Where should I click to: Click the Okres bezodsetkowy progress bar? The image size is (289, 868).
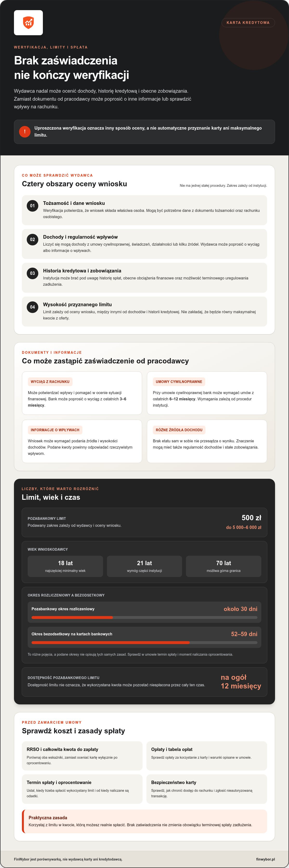pos(144,642)
